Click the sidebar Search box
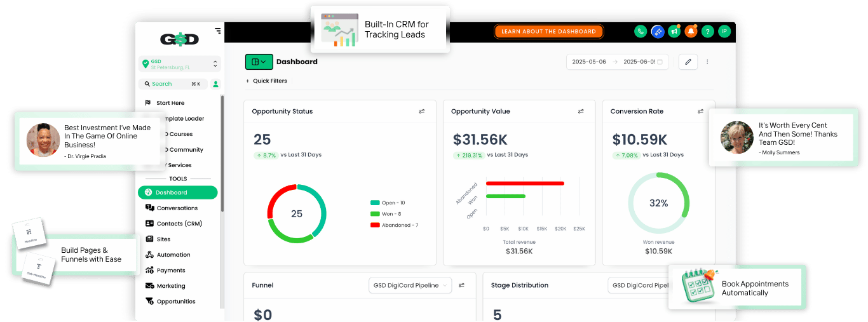 click(x=172, y=84)
